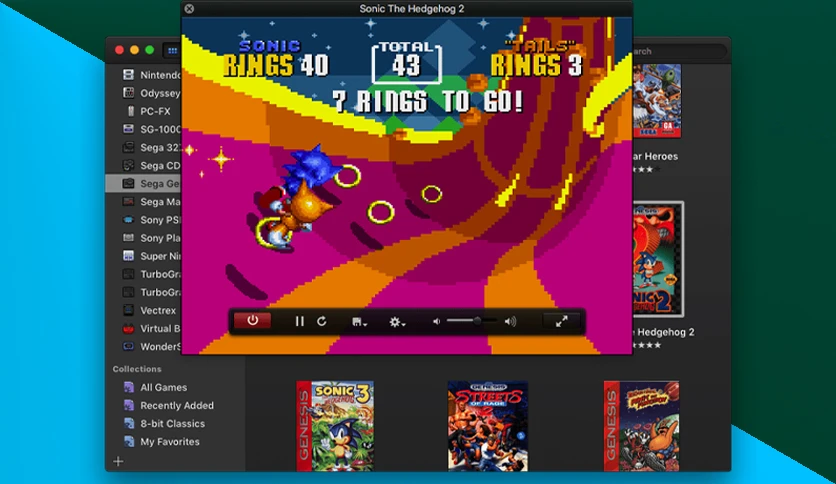The width and height of the screenshot is (836, 484).
Task: Click the SG-1000 console icon
Action: (128, 129)
